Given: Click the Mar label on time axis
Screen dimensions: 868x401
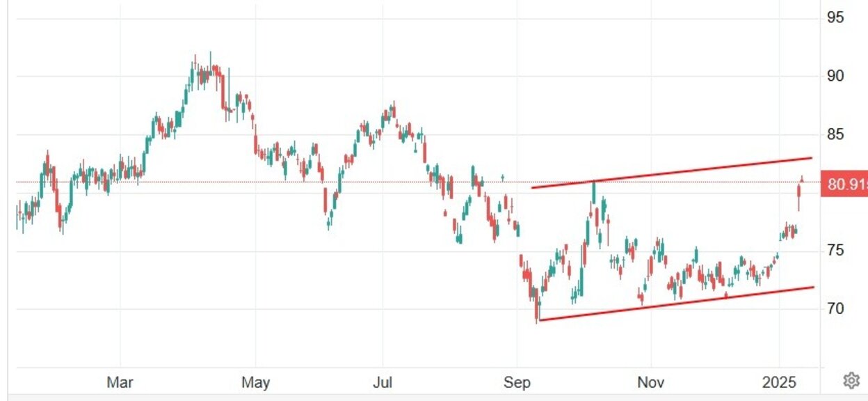Looking at the screenshot, I should tap(120, 382).
